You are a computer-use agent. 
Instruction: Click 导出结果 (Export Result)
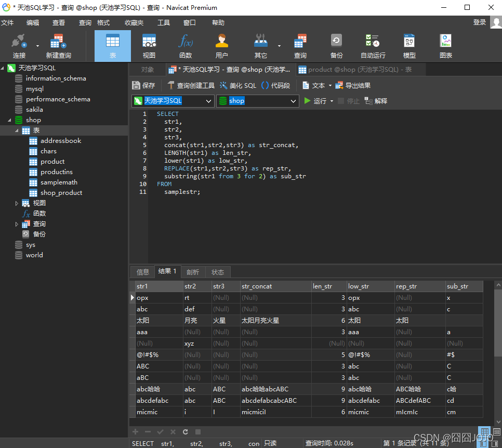point(353,86)
